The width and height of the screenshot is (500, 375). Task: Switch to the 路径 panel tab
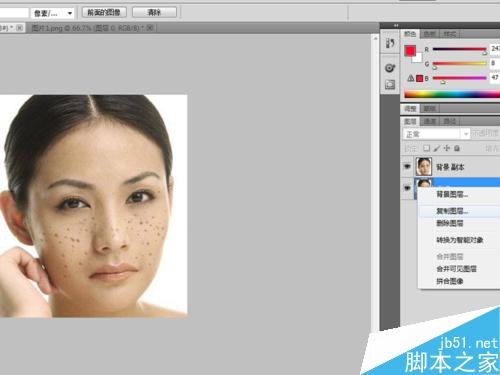(x=449, y=121)
